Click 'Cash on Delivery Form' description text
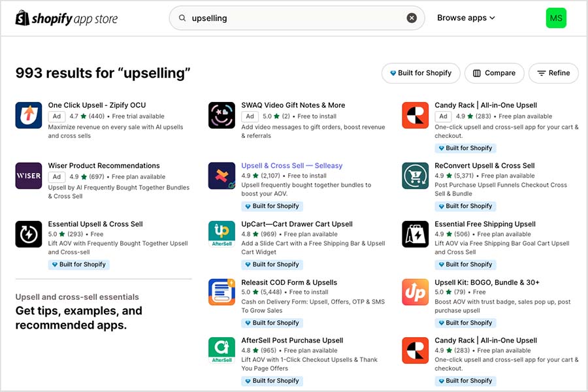 coord(313,306)
